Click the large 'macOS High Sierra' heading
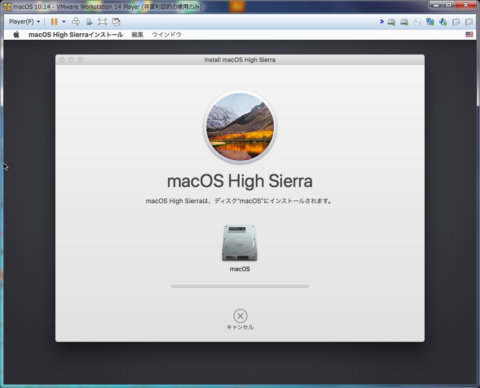 [x=240, y=181]
